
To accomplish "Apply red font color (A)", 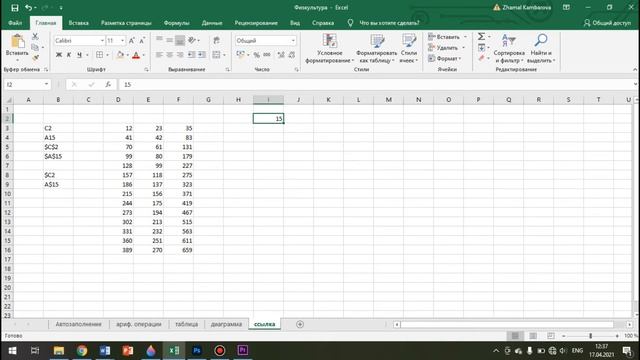I will point(136,55).
